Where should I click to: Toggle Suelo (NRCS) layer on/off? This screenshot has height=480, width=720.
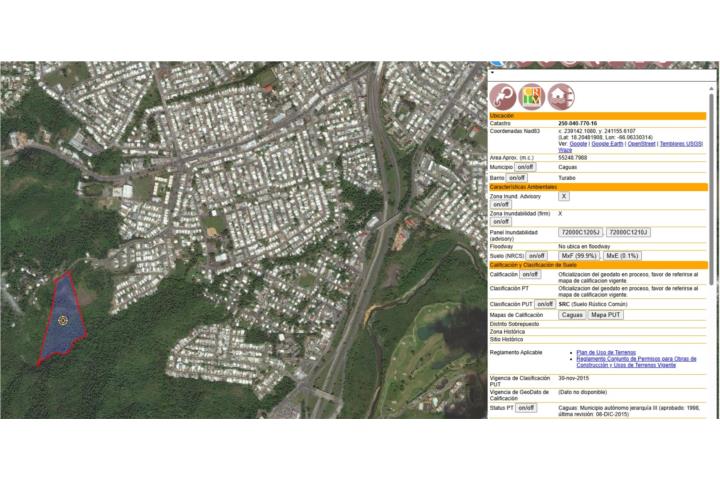537,255
